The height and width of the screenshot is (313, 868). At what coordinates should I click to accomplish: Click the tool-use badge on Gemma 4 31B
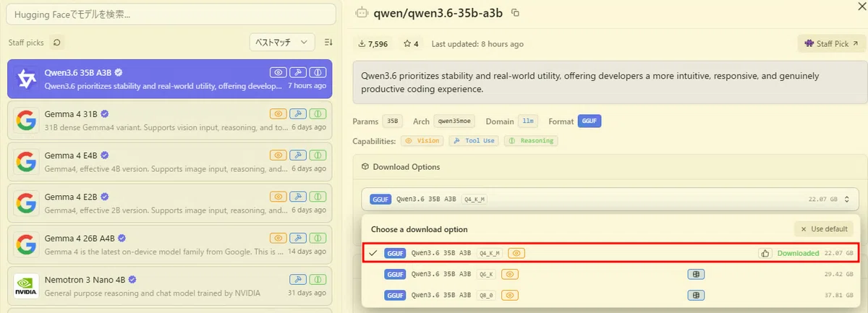coord(298,113)
